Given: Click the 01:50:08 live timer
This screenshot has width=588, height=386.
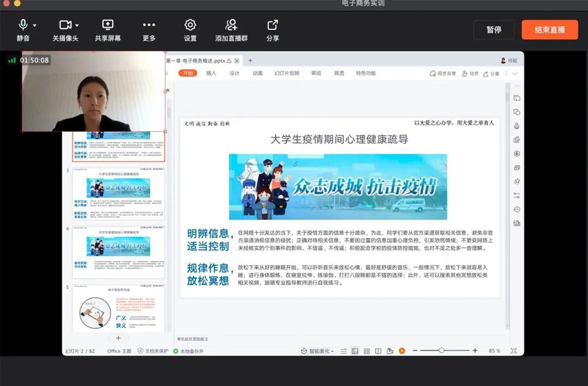Looking at the screenshot, I should point(34,60).
